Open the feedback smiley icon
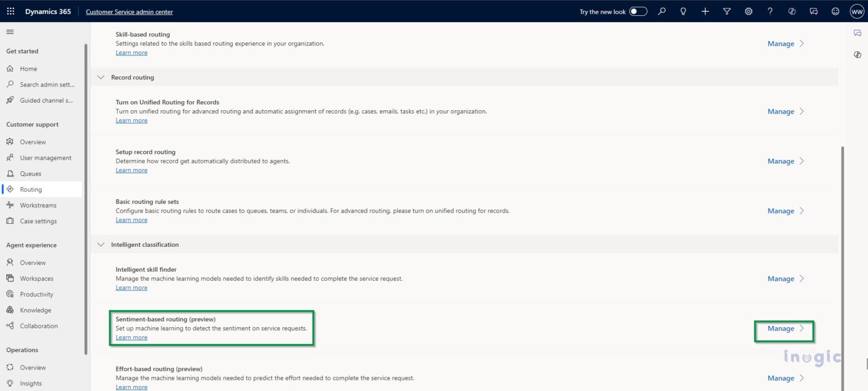 tap(835, 11)
